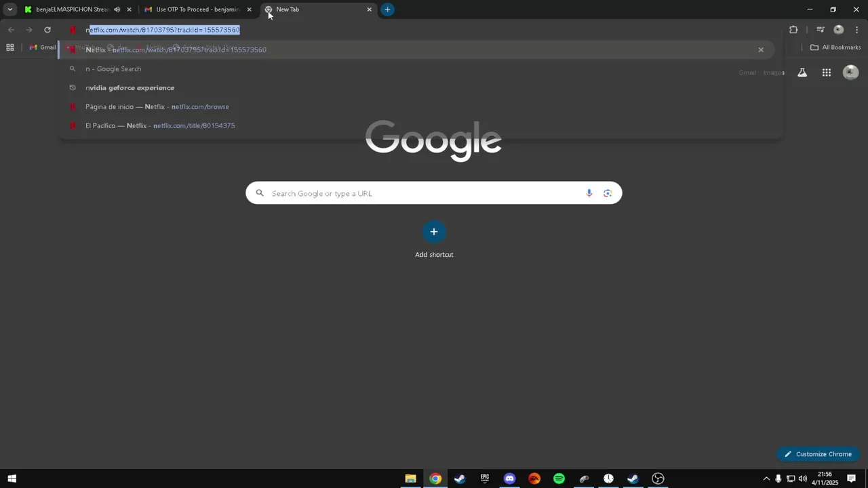Image resolution: width=868 pixels, height=488 pixels.
Task: Open OBS Studio from taskbar
Action: 658,479
